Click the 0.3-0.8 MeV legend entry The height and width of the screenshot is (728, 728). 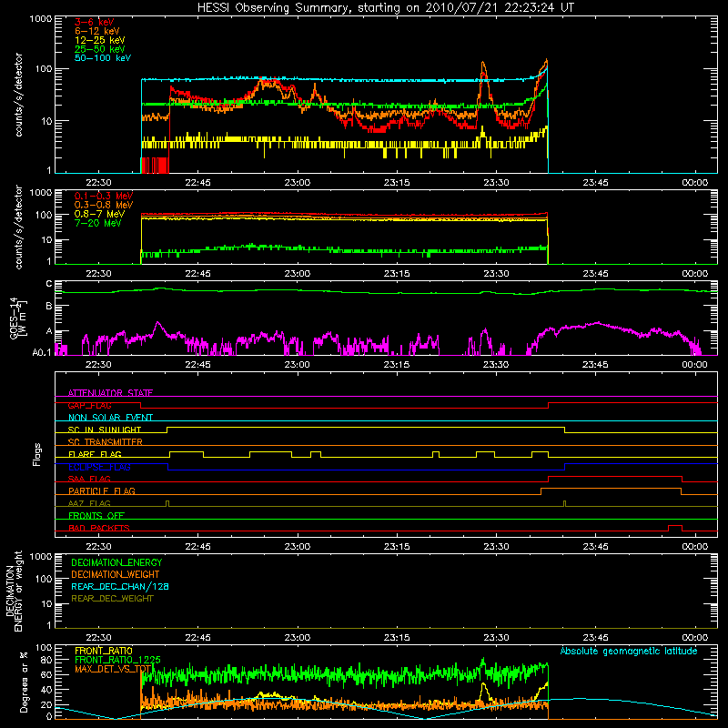tap(104, 205)
